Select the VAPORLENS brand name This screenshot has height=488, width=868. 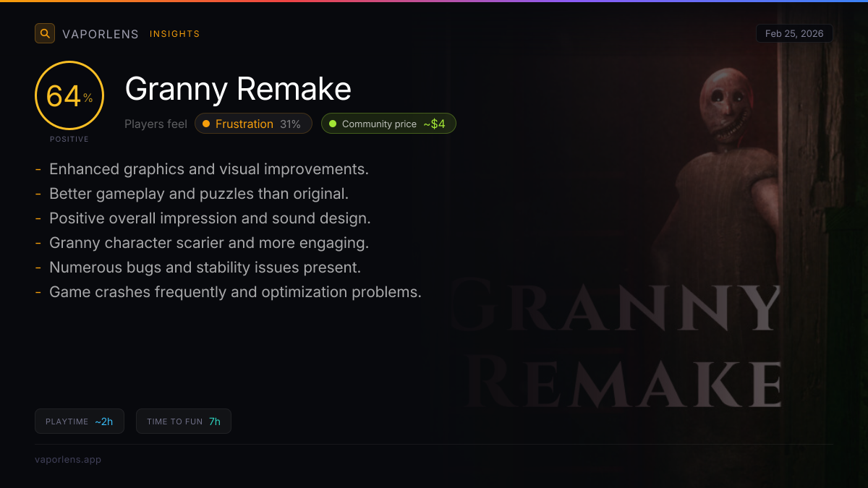click(x=101, y=34)
